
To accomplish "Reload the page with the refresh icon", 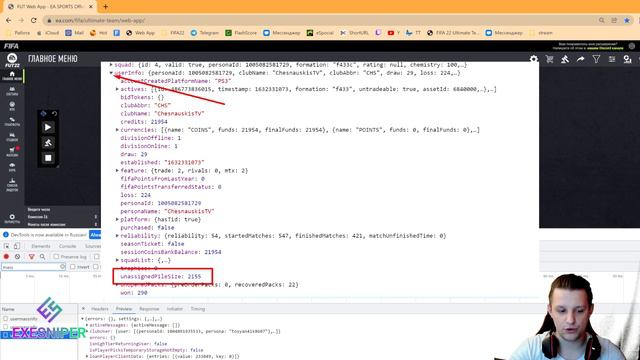I will [x=34, y=20].
